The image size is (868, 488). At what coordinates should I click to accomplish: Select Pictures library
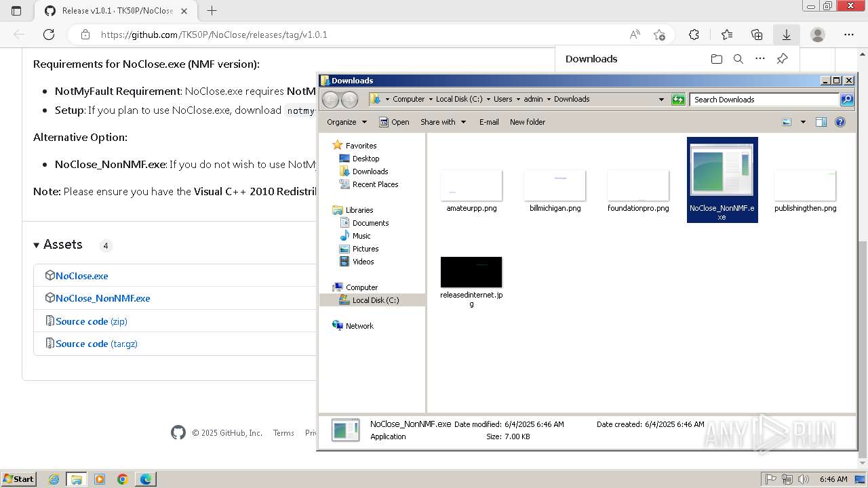click(x=366, y=249)
